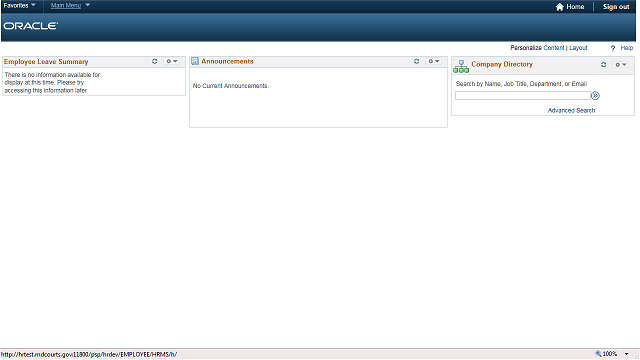Click the Announcements pagelet icon

(x=195, y=61)
